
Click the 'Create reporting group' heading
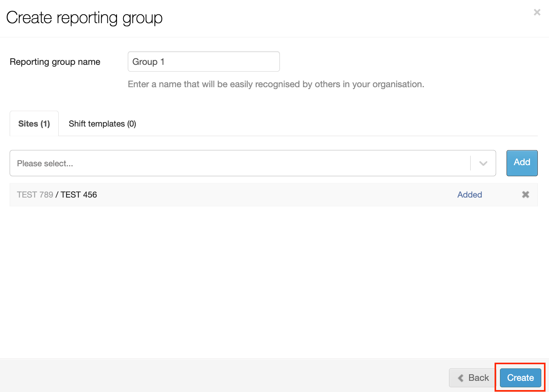tap(84, 18)
